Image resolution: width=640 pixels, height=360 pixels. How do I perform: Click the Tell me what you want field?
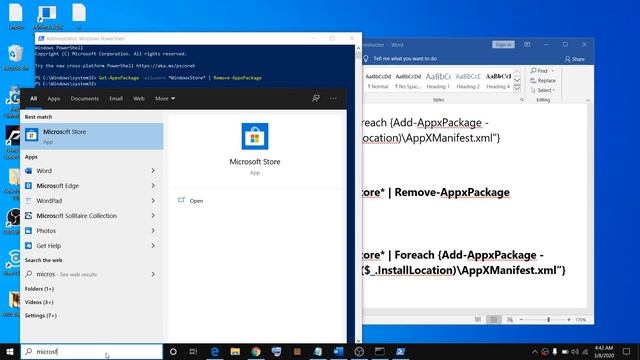click(x=405, y=59)
